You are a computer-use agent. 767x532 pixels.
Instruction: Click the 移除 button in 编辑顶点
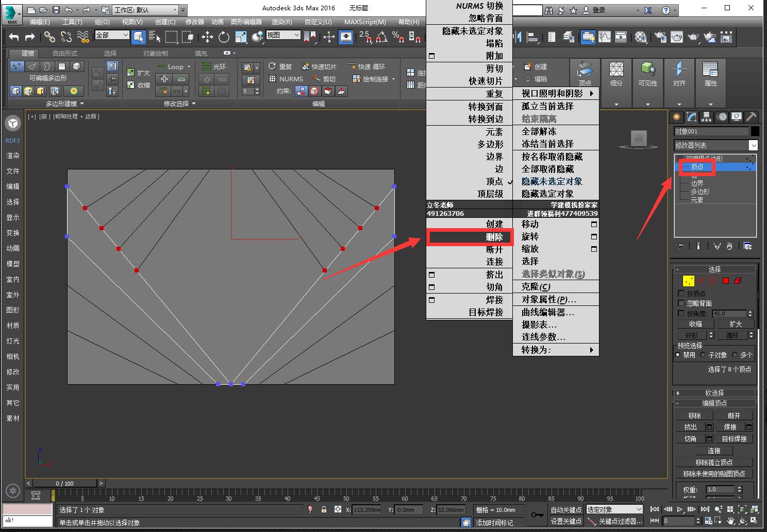(x=694, y=416)
